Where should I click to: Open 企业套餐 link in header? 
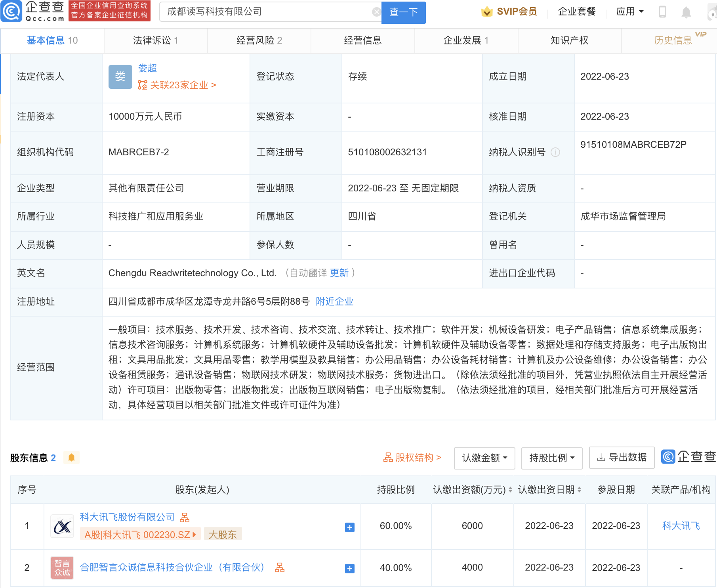click(577, 12)
